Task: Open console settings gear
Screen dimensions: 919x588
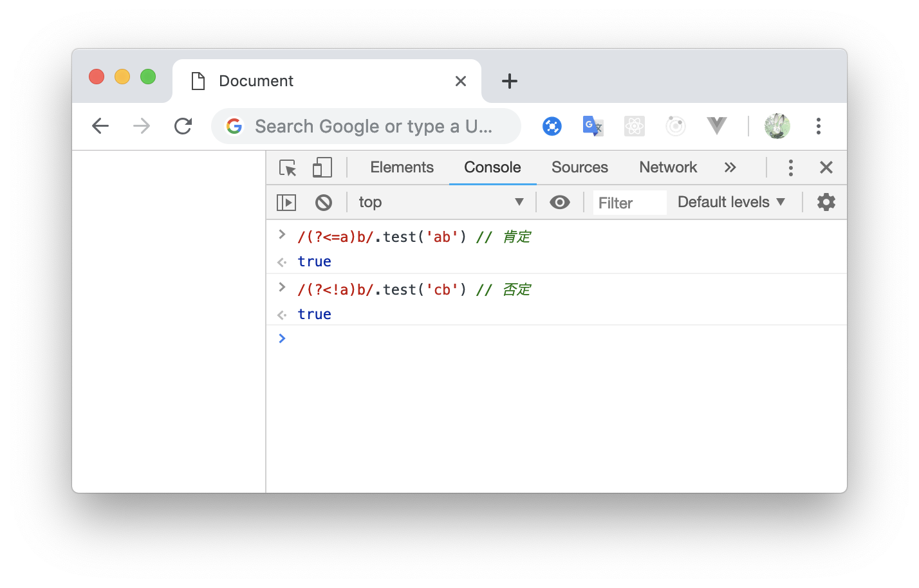Action: [x=826, y=202]
